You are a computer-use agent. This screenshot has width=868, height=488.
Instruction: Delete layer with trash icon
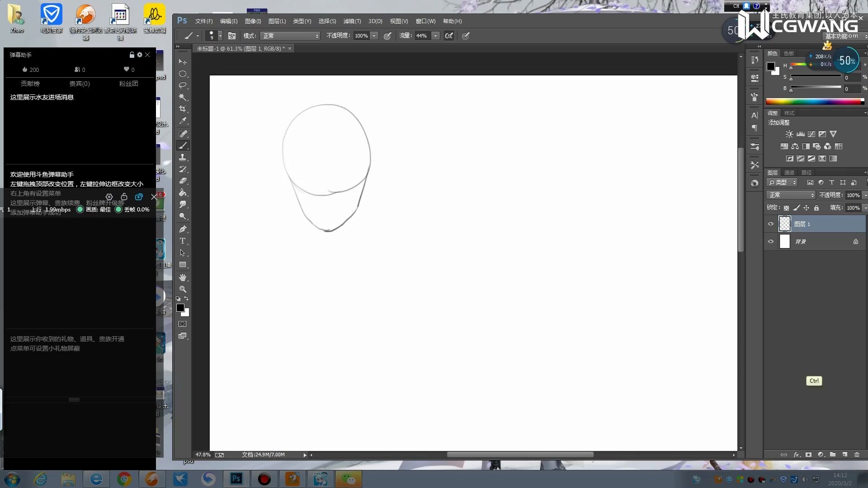857,455
